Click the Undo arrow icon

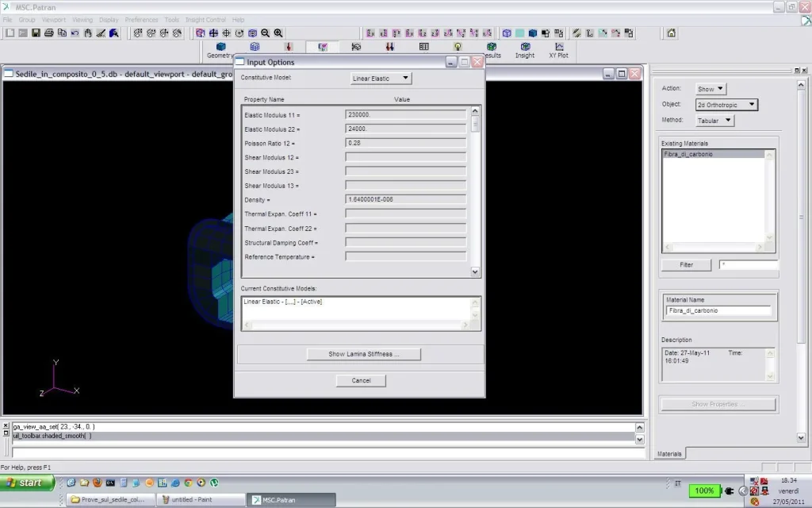(x=75, y=33)
